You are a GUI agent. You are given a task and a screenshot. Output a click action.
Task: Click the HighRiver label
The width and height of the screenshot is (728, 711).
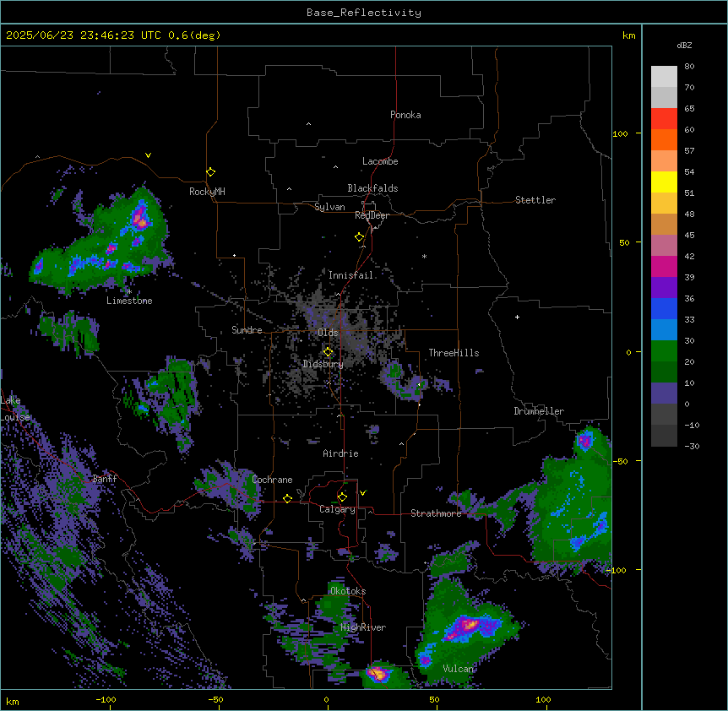click(363, 627)
